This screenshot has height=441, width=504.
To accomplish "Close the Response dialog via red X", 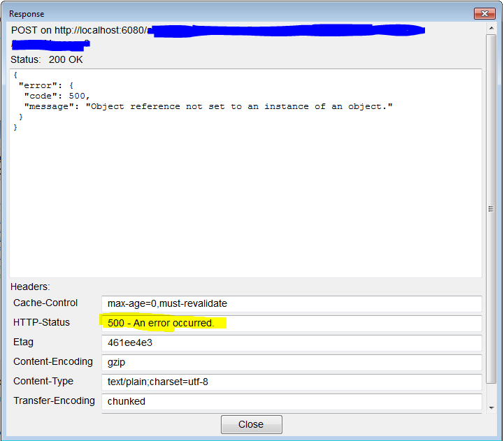I will coord(484,13).
